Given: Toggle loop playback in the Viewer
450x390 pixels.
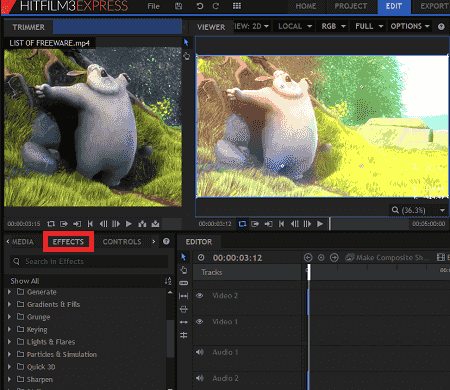Looking at the screenshot, I should point(242,224).
